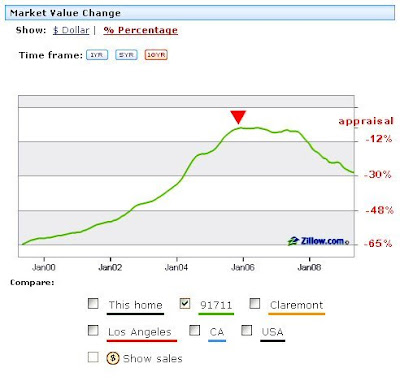Click the This home label
This screenshot has height=381, width=400.
pos(135,305)
